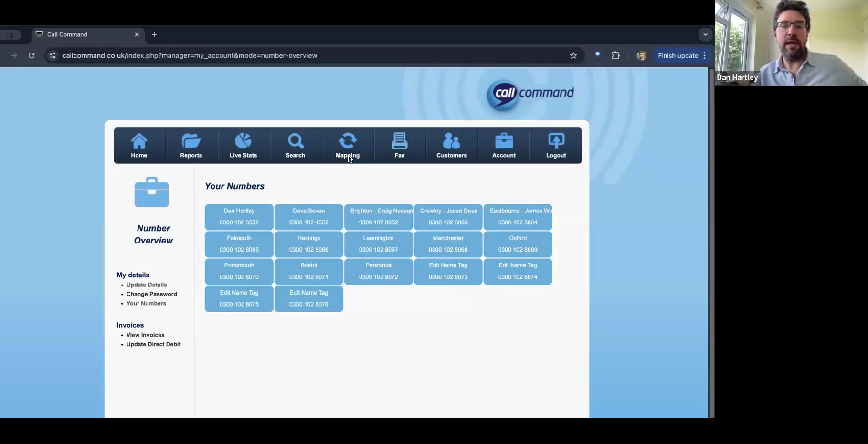Click the Invoices section heading

[130, 325]
